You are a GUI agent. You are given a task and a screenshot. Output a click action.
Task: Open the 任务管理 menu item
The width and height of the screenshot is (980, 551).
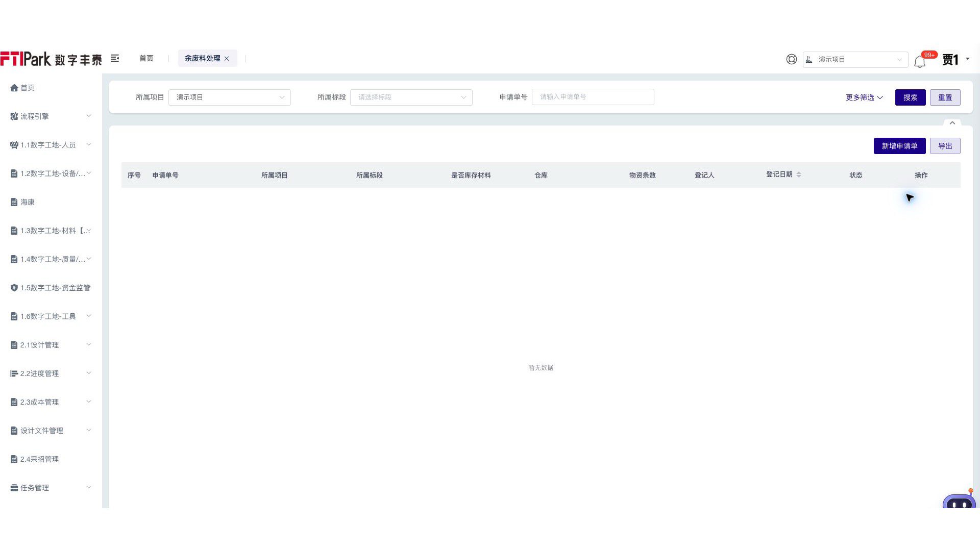[x=51, y=488]
